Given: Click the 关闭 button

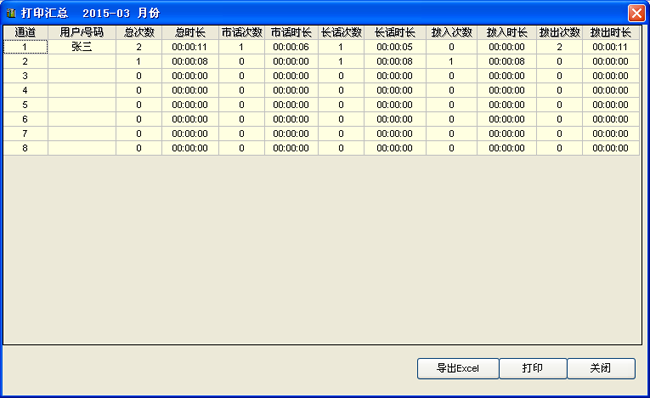Looking at the screenshot, I should coord(601,368).
